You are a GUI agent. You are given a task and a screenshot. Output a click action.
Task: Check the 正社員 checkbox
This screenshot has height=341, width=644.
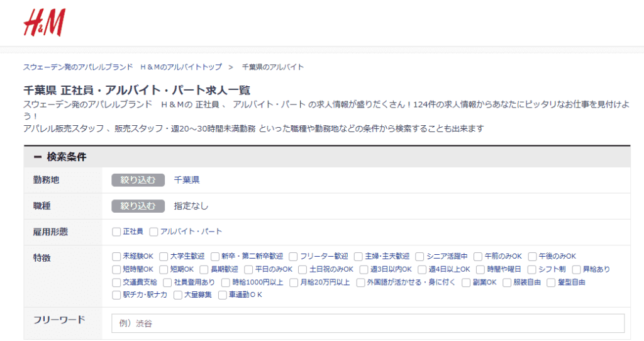tap(116, 232)
